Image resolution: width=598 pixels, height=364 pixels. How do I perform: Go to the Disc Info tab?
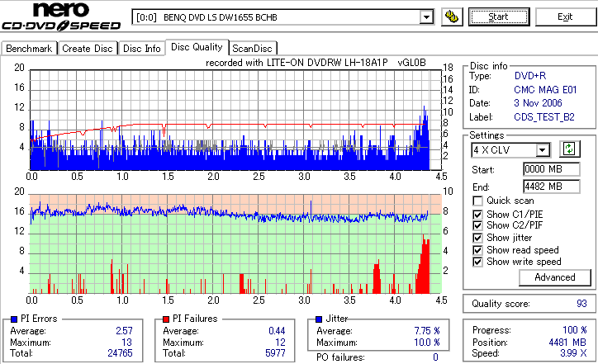click(x=141, y=49)
